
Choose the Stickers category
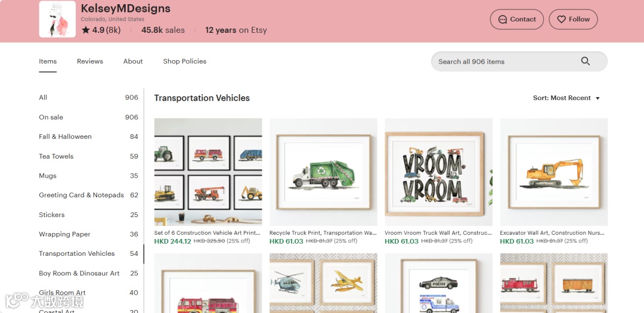(52, 215)
